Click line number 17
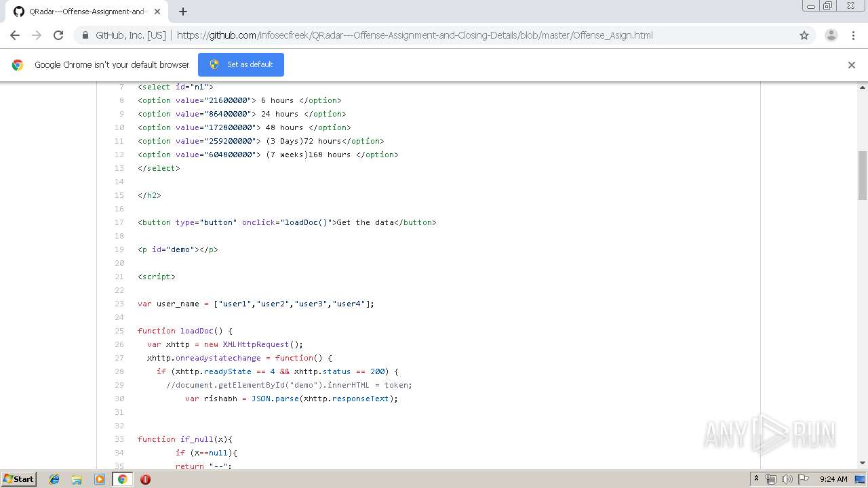The width and height of the screenshot is (868, 488). tap(119, 222)
